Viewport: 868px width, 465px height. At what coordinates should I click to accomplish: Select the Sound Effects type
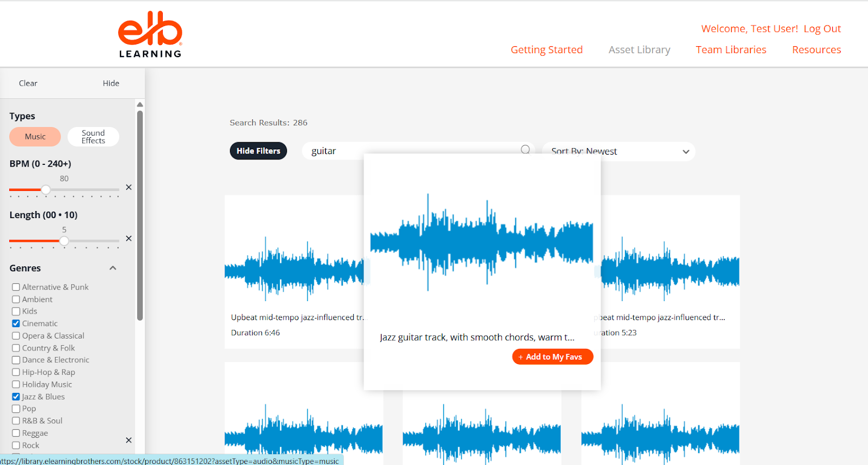pos(93,137)
